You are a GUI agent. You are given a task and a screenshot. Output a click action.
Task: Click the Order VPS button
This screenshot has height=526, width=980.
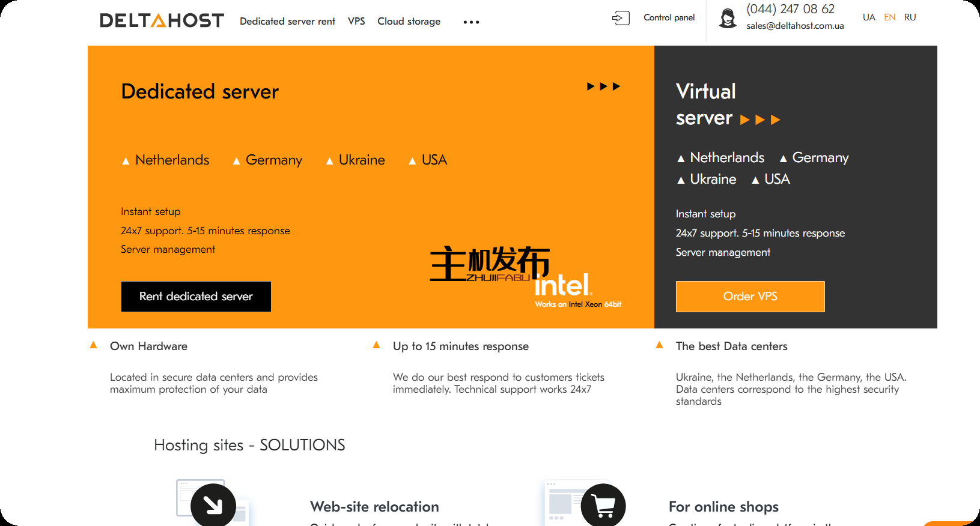(x=750, y=297)
